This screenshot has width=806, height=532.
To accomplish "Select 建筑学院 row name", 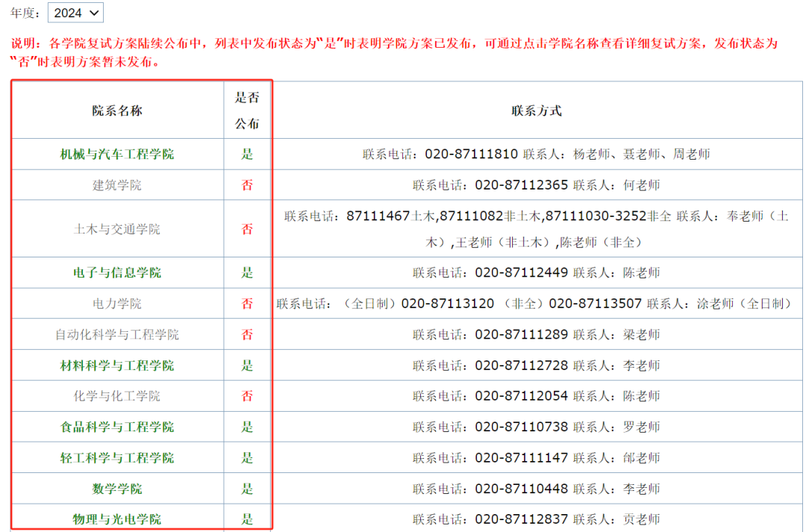I will [x=117, y=185].
